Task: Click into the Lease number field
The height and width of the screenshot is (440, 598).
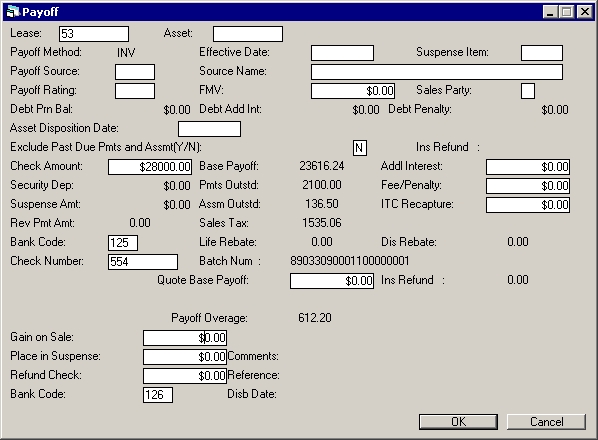Action: (x=94, y=34)
